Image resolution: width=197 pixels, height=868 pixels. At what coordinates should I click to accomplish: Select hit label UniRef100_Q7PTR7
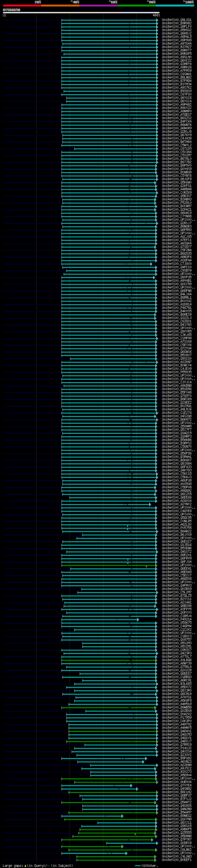177,839
